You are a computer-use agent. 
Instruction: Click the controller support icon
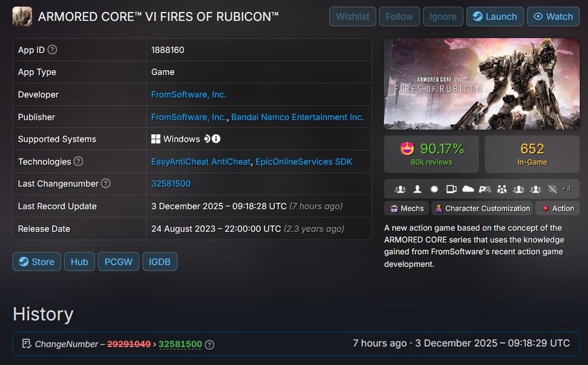tap(485, 189)
